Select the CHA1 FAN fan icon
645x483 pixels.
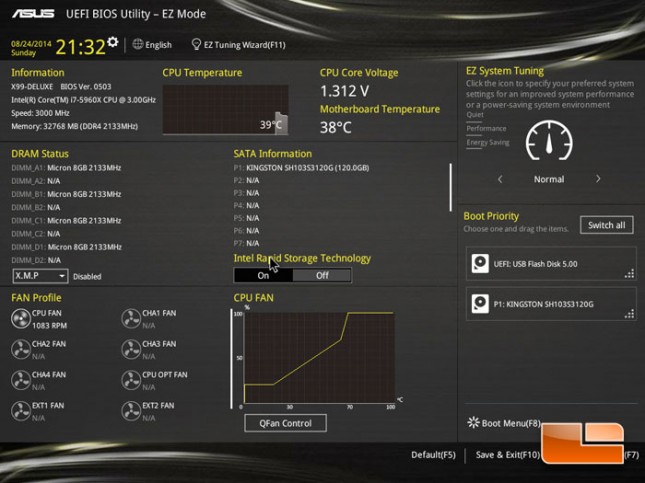tap(131, 319)
